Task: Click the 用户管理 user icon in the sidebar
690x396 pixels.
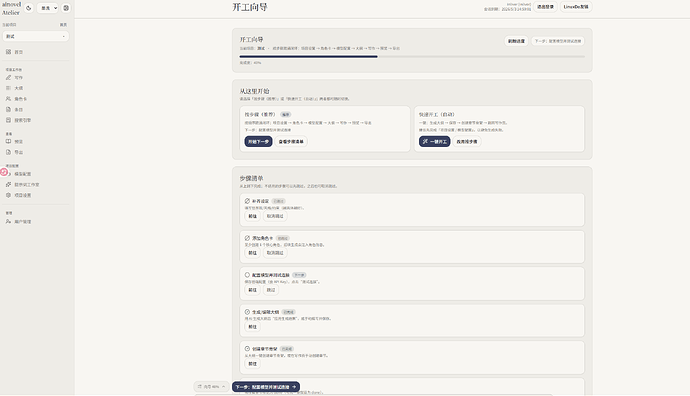Action: [x=8, y=222]
